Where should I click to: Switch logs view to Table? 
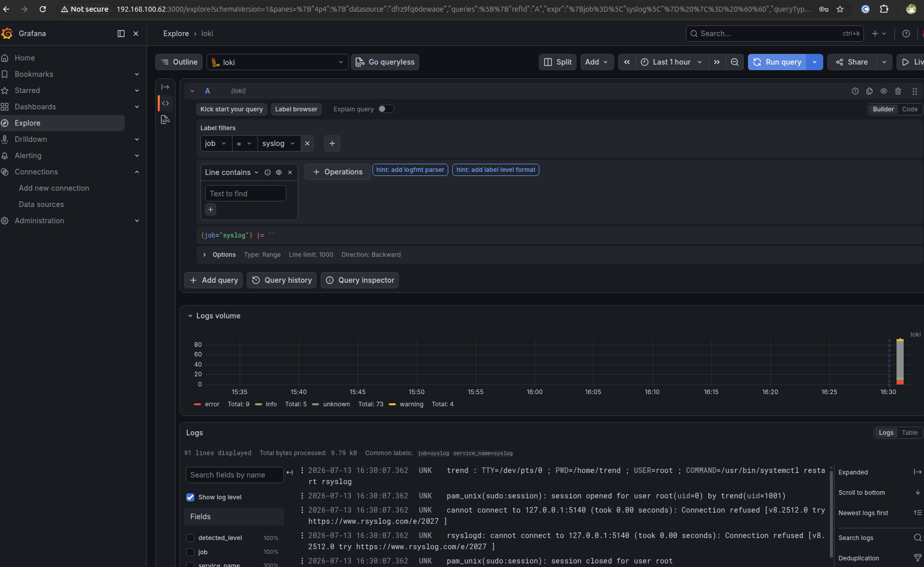[x=910, y=433]
